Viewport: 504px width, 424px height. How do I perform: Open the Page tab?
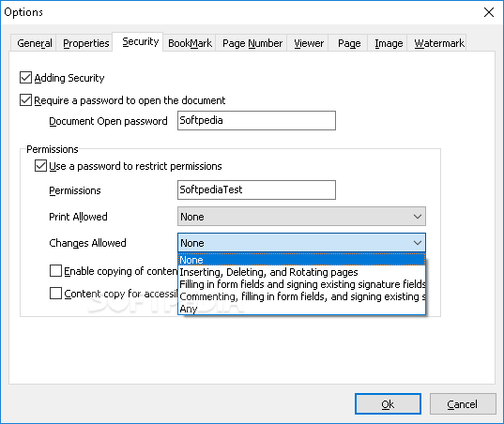[x=349, y=43]
